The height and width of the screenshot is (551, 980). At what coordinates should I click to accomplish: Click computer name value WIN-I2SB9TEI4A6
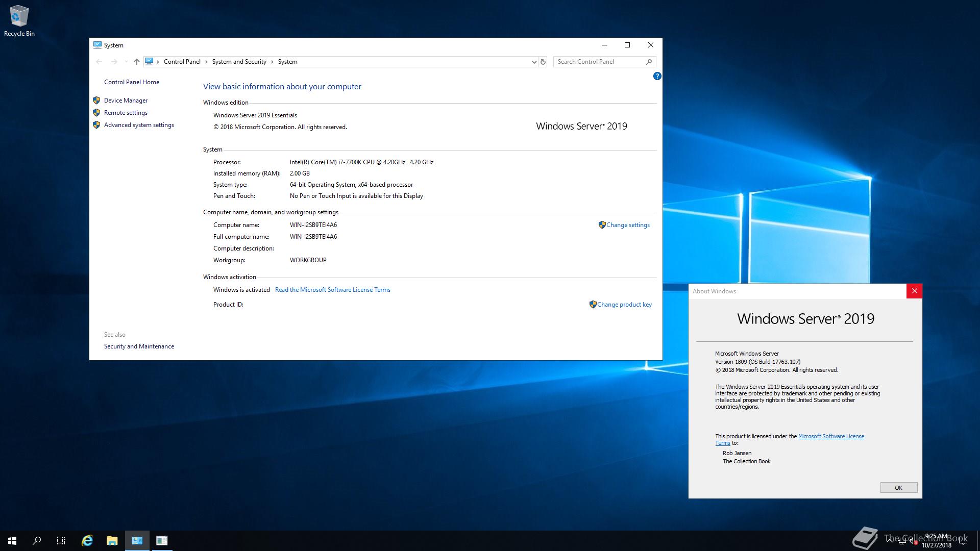[x=313, y=225]
